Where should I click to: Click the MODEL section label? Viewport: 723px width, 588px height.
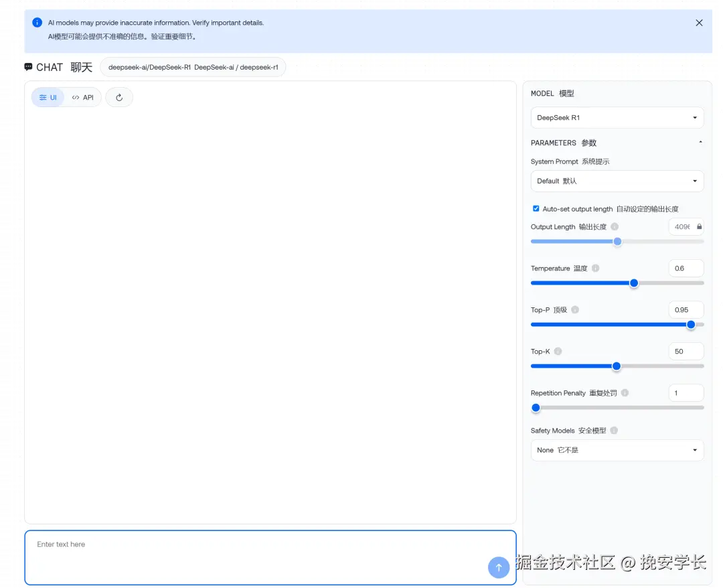[x=552, y=93]
